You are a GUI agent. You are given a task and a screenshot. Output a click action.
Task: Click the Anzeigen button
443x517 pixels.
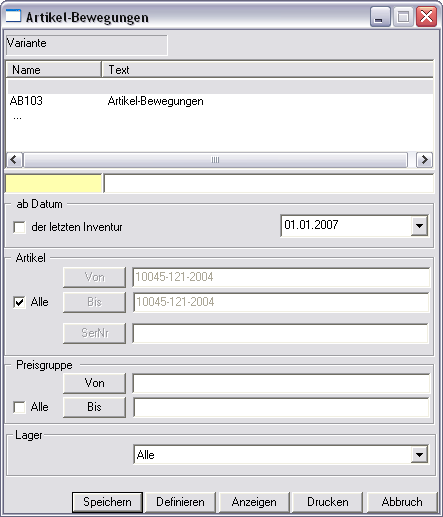pyautogui.click(x=254, y=502)
